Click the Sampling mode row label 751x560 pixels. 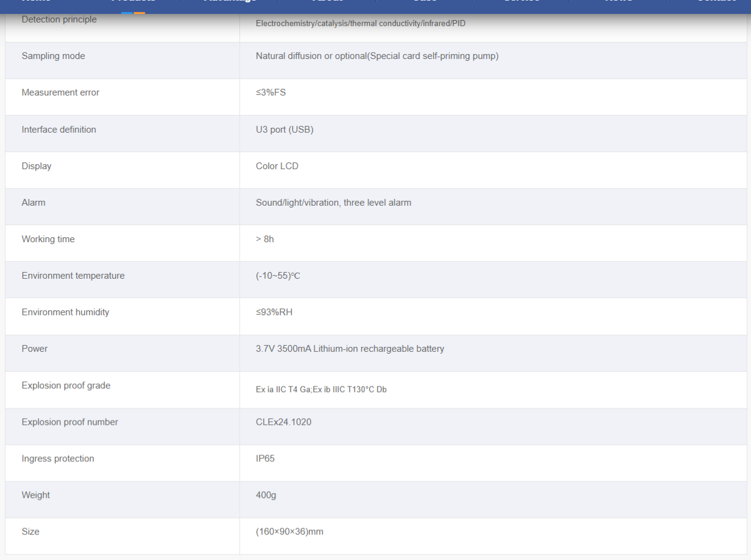(53, 56)
